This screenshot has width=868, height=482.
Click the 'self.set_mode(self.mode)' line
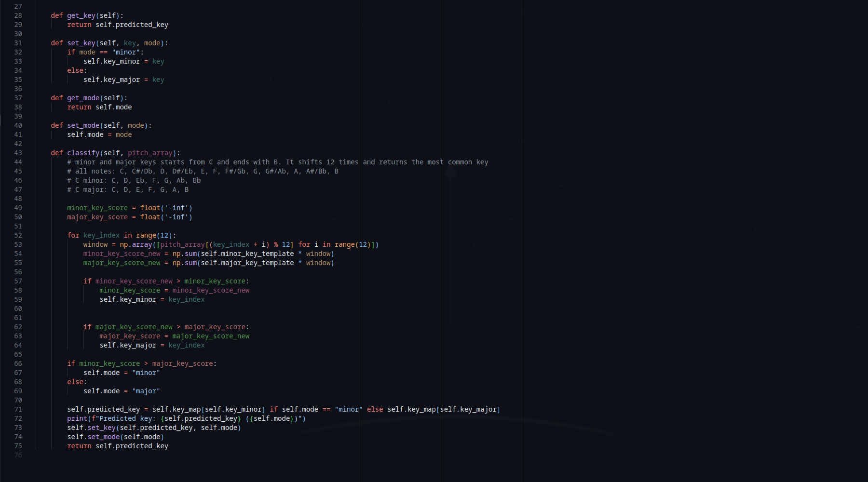point(116,437)
